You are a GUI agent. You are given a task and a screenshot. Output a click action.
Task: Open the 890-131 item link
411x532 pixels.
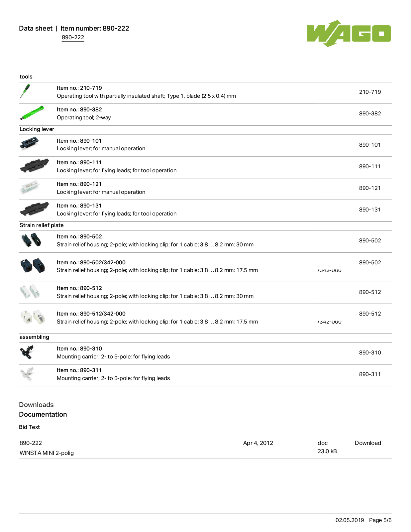pyautogui.click(x=370, y=209)
